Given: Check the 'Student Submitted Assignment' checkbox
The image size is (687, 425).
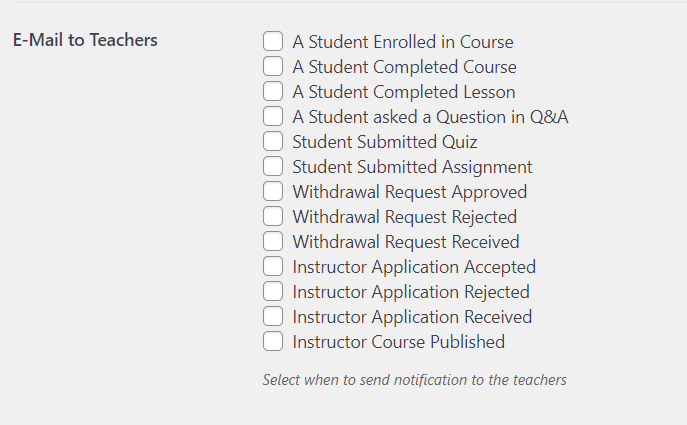Looking at the screenshot, I should click(x=273, y=167).
